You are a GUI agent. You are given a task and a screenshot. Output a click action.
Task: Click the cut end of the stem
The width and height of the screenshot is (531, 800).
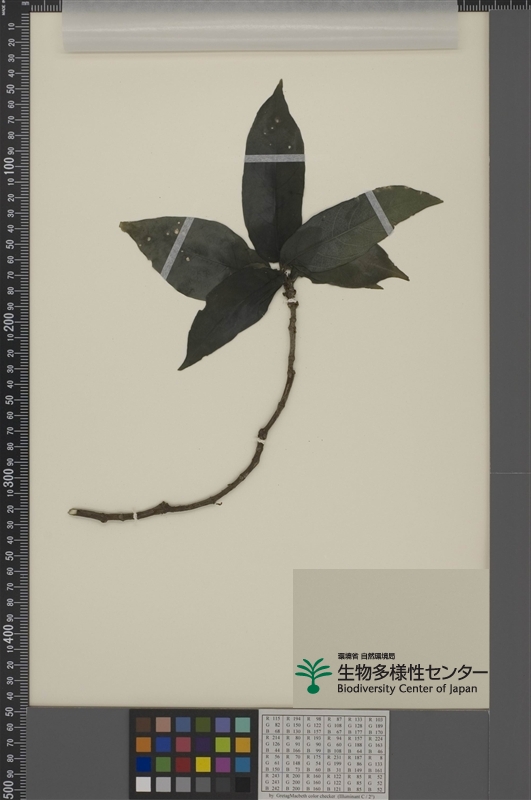(72, 512)
